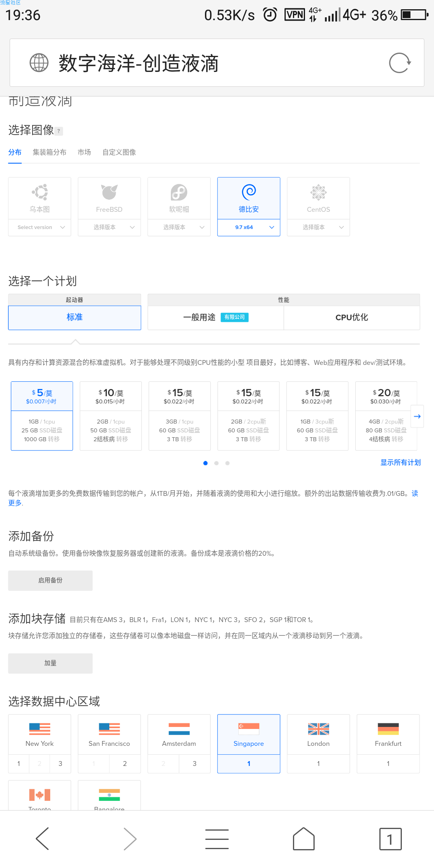Screen dimensions: 434x868
Task: Choose the Toronto flag icon
Action: pos(40,794)
